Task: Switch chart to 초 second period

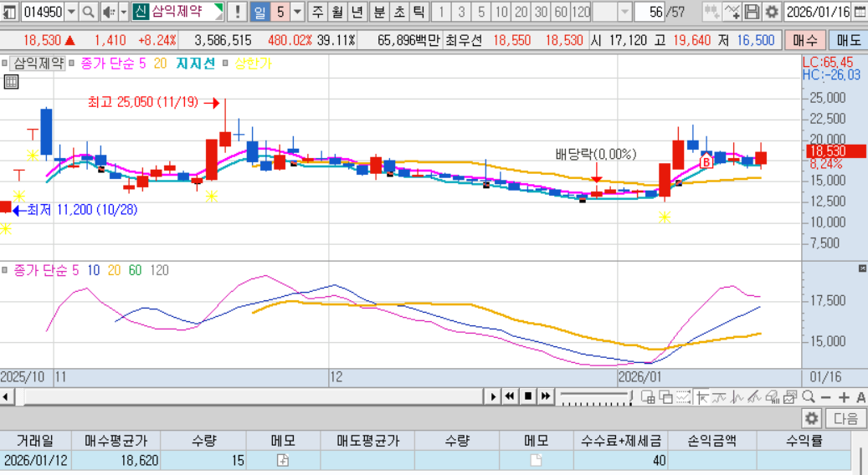Action: [399, 12]
